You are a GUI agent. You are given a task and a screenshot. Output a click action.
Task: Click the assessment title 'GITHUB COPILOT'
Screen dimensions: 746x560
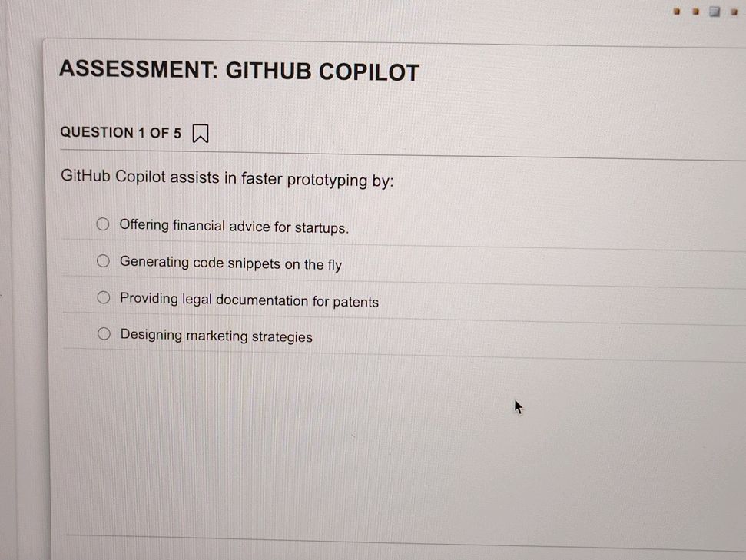(x=239, y=71)
